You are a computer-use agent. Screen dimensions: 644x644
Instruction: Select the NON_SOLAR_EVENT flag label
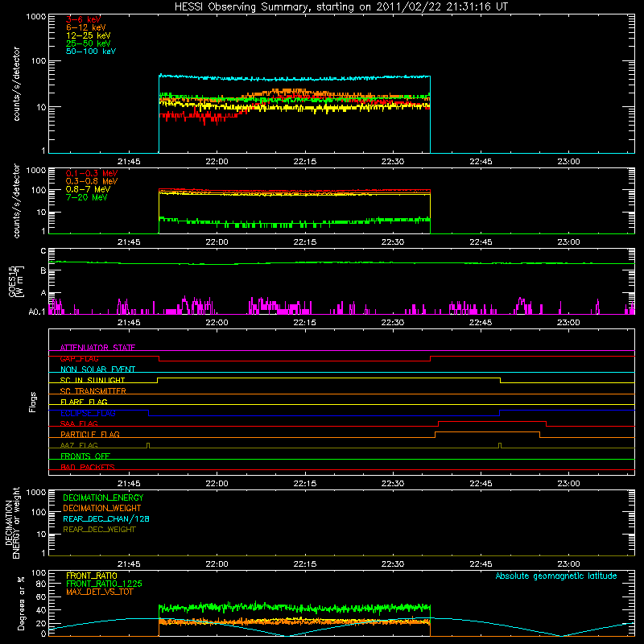(x=97, y=369)
